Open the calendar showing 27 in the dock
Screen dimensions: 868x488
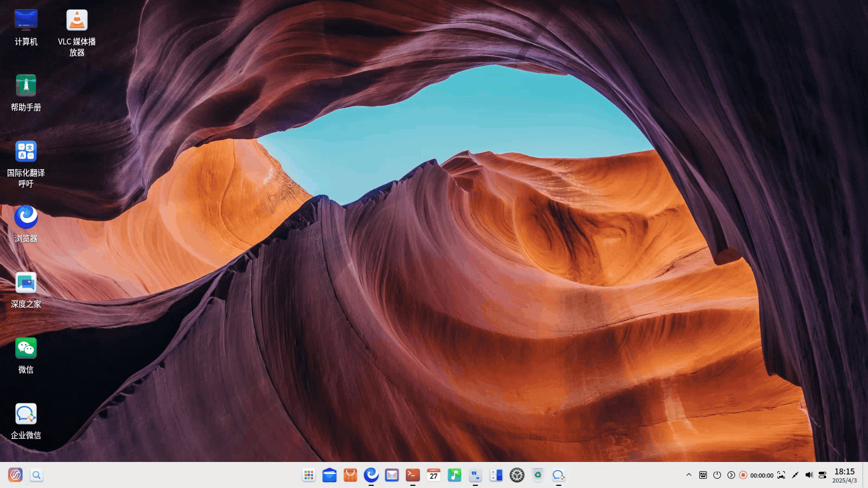[x=433, y=475]
